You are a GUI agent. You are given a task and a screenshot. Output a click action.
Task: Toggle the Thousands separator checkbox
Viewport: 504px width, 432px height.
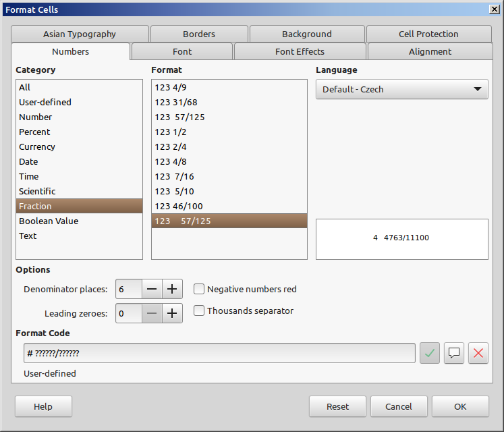(x=199, y=310)
